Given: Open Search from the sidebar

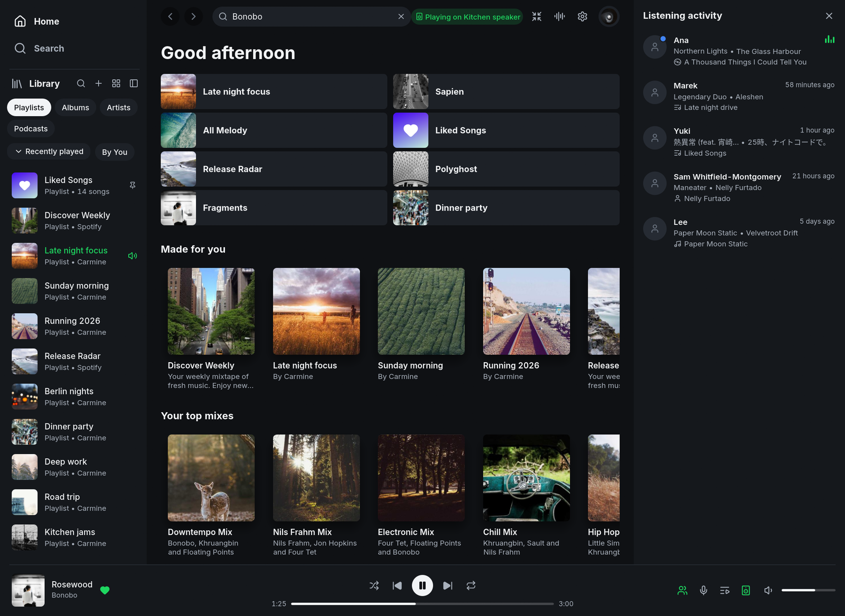Looking at the screenshot, I should 39,48.
